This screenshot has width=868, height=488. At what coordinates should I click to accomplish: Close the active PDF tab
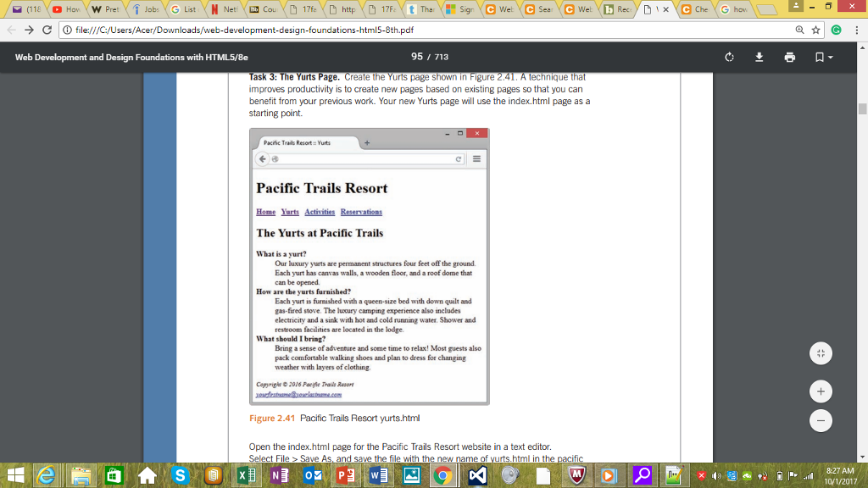click(x=666, y=9)
